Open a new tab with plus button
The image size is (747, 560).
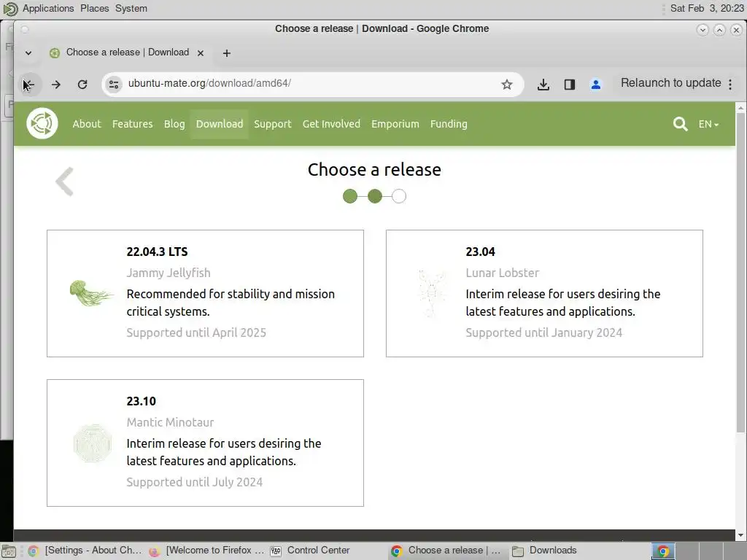(x=227, y=52)
